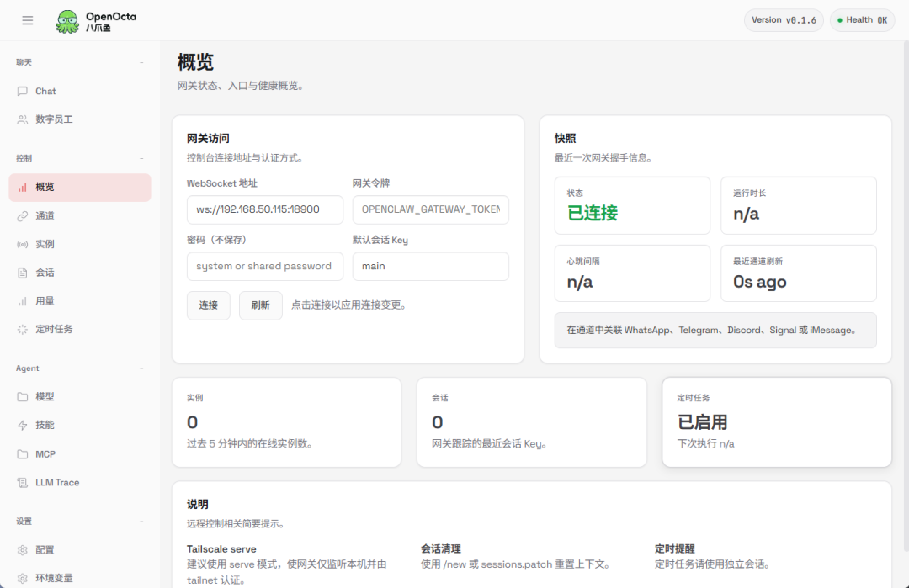Open LLM Trace in the sidebar
The image size is (909, 588).
tap(22, 482)
